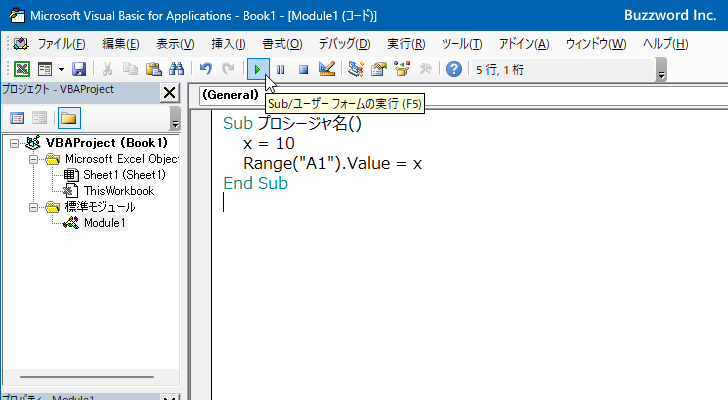This screenshot has width=728, height=400.
Task: Select VBAProject (Book1) in project tree
Action: (107, 143)
